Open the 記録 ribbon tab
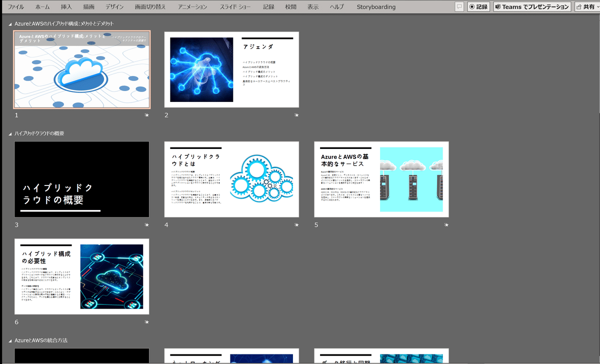 [268, 7]
